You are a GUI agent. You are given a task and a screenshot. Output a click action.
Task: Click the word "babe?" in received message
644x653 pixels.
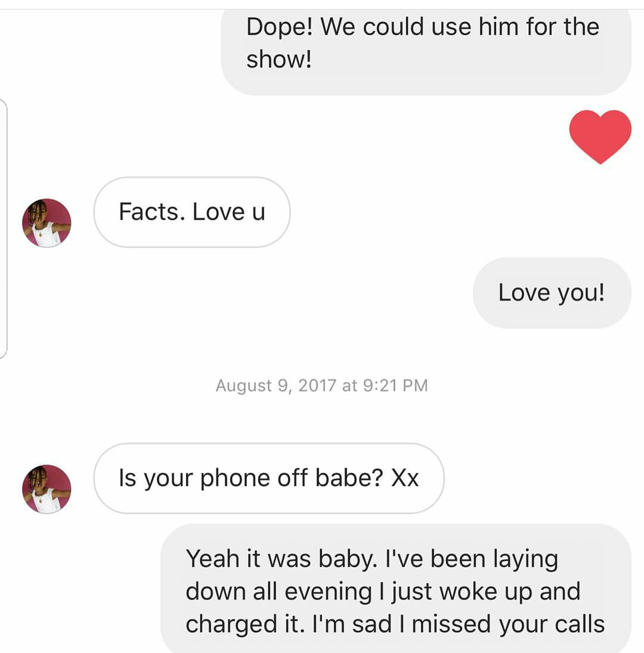(349, 478)
